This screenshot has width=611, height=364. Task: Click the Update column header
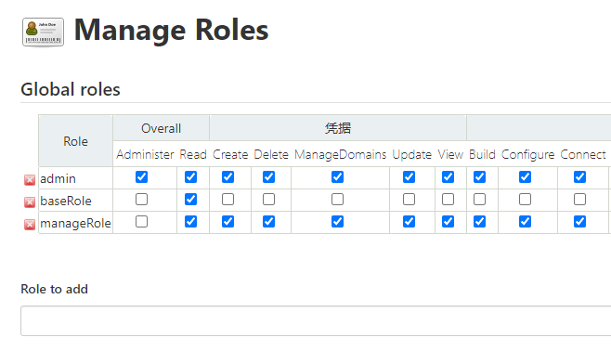pos(412,154)
